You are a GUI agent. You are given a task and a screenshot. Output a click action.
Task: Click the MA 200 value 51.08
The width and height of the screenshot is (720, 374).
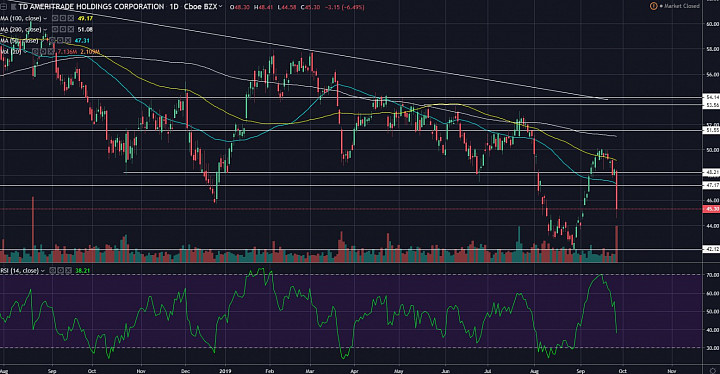coord(85,29)
